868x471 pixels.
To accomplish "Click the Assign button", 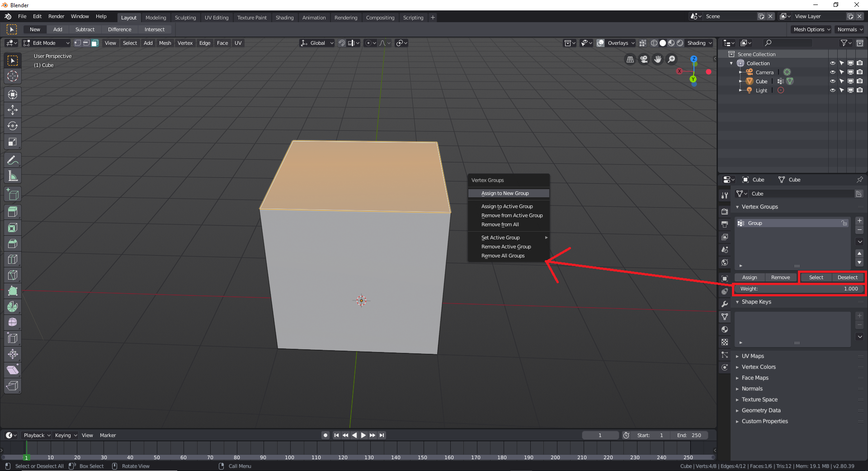I will pos(750,277).
